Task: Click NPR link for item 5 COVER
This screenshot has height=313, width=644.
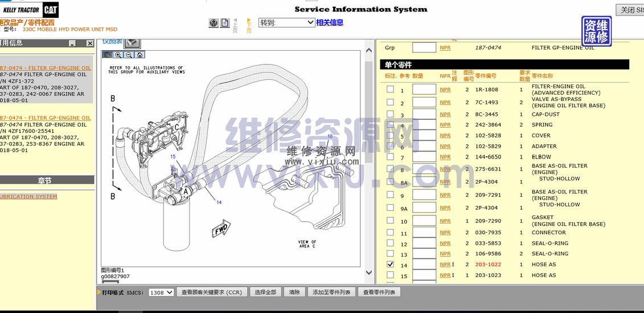Action: coord(445,136)
